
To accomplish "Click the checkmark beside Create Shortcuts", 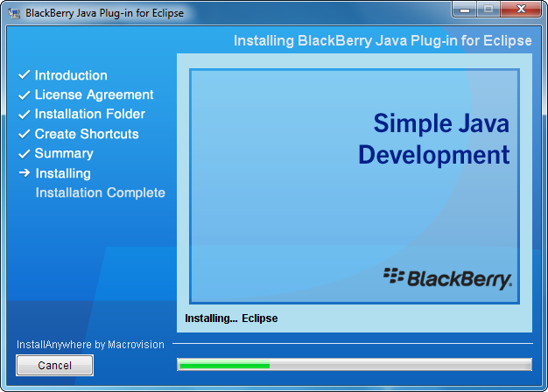I will pos(25,134).
